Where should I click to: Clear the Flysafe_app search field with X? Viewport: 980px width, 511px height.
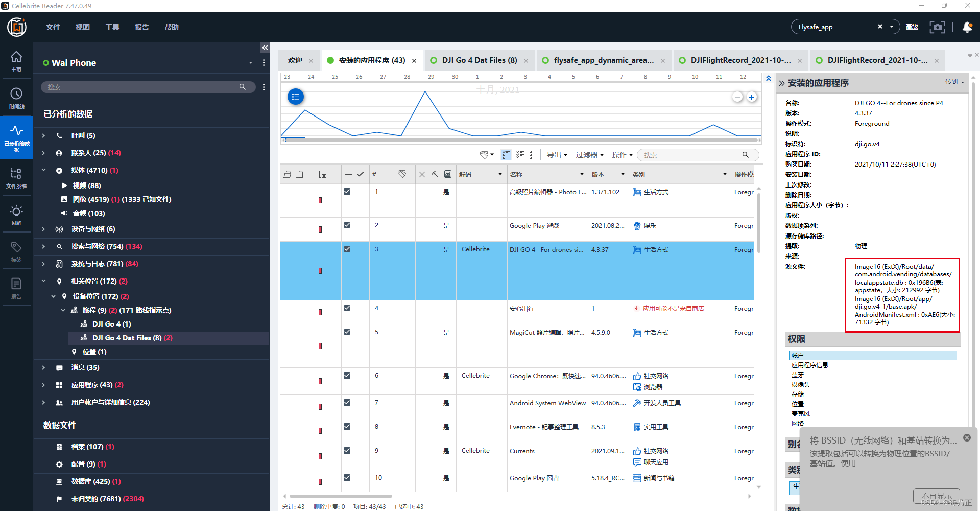880,27
